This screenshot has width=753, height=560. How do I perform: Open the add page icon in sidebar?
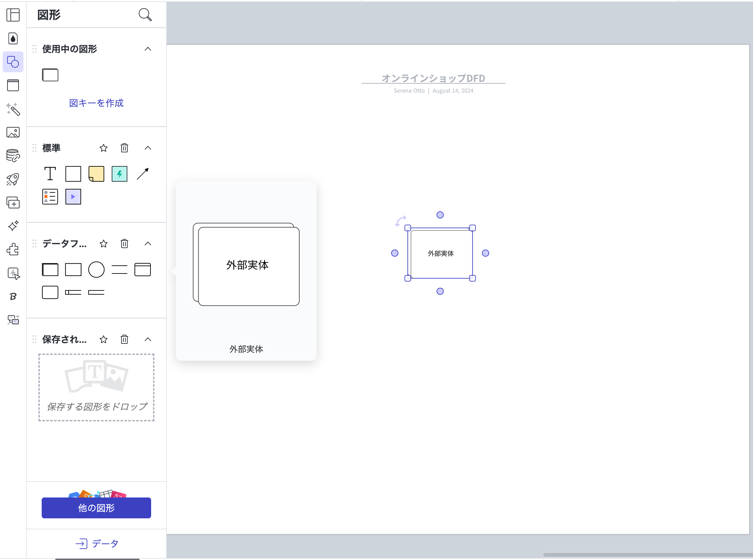(x=13, y=203)
